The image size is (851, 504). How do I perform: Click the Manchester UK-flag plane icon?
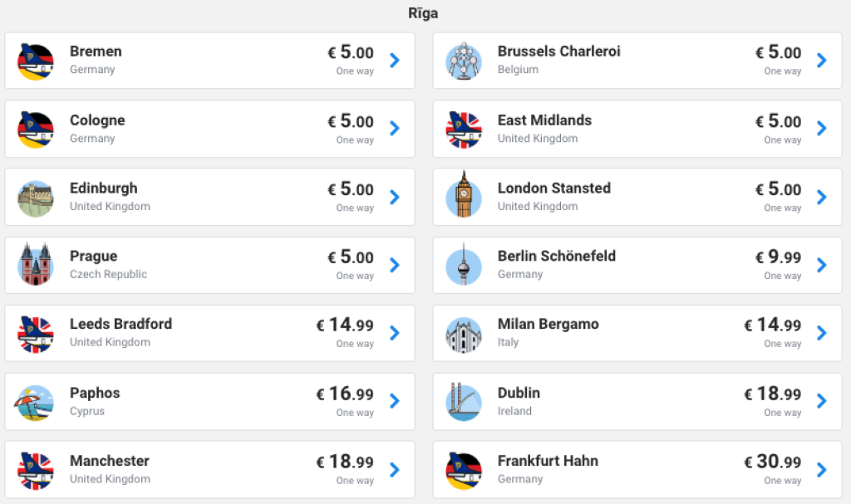pos(36,470)
